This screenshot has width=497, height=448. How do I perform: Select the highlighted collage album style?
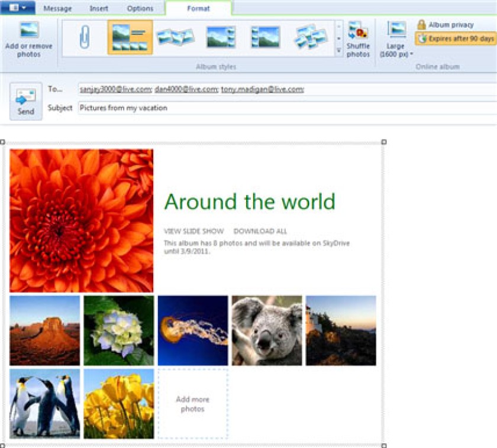[130, 37]
